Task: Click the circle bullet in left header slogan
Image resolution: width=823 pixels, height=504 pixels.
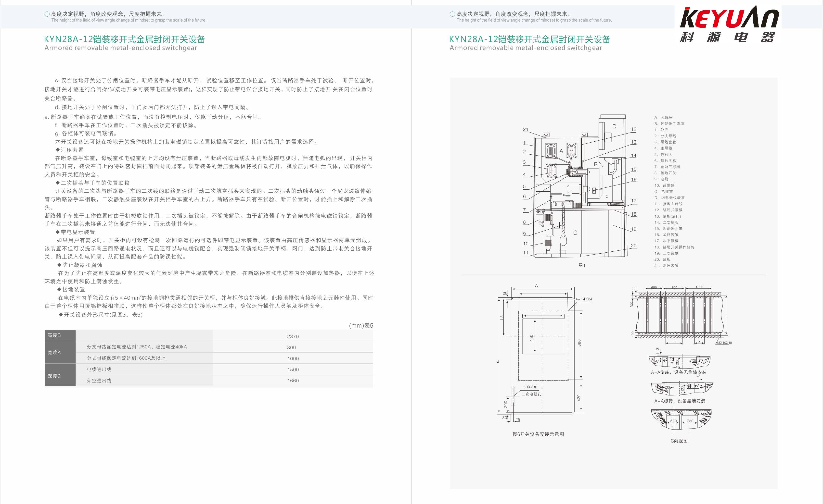Action: click(x=47, y=14)
